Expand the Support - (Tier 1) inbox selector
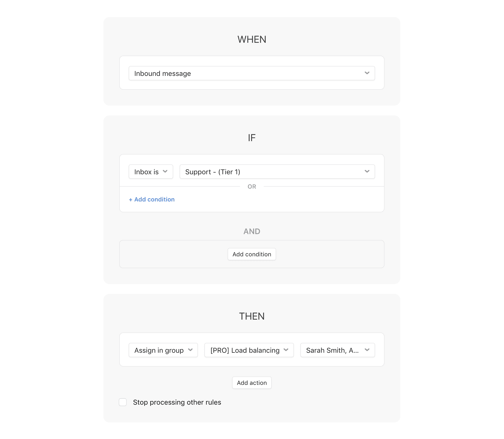 tap(277, 172)
